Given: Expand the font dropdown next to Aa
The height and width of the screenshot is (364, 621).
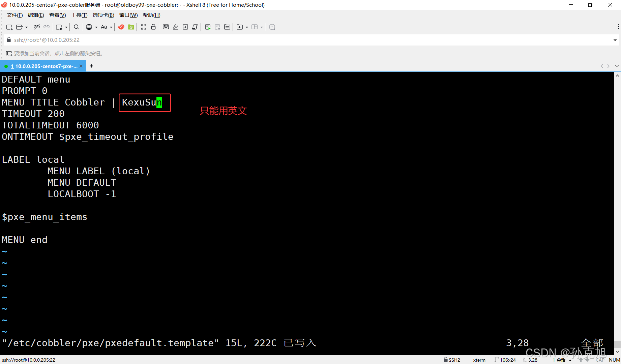Looking at the screenshot, I should coord(111,27).
